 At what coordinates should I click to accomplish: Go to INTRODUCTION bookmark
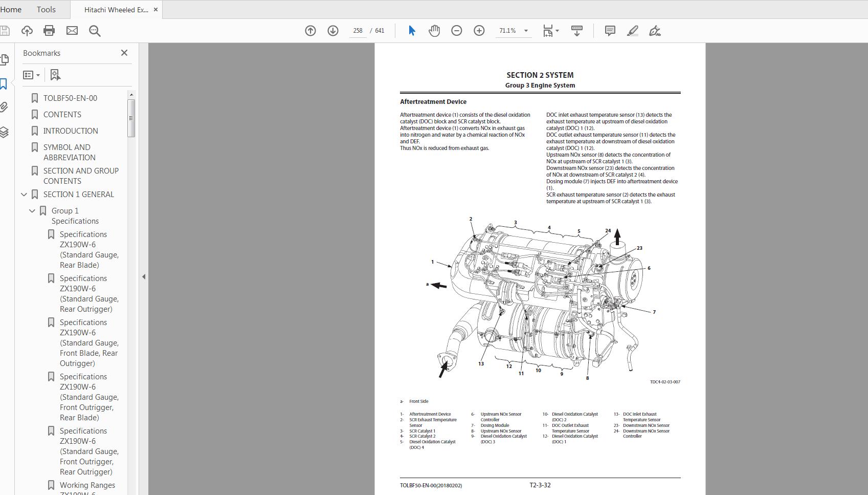pos(71,131)
